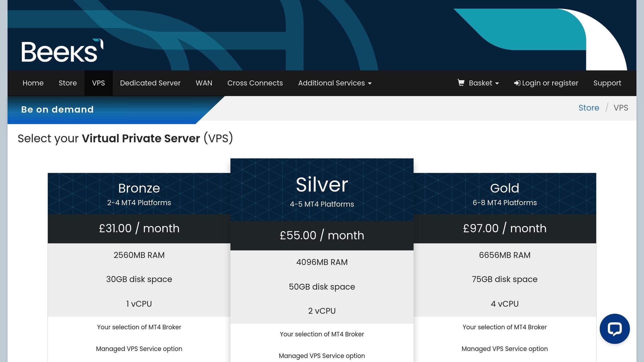
Task: Open Cross Connects menu item
Action: tap(255, 83)
